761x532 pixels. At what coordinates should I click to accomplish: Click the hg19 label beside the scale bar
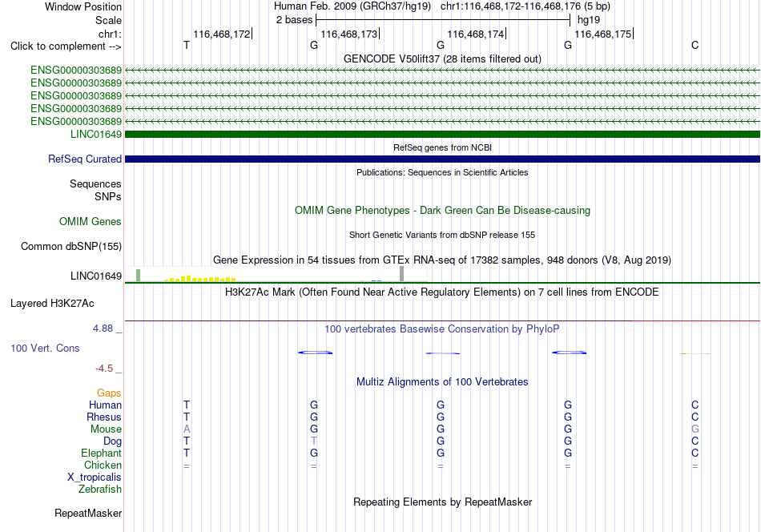[589, 20]
